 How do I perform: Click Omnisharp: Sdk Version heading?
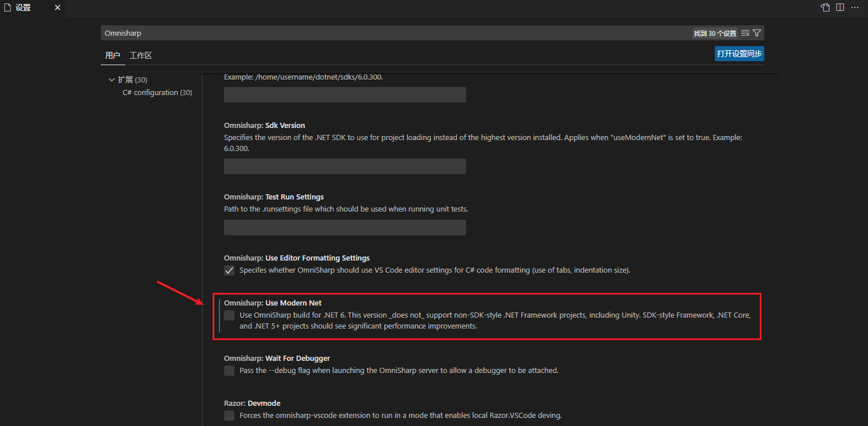coord(264,125)
